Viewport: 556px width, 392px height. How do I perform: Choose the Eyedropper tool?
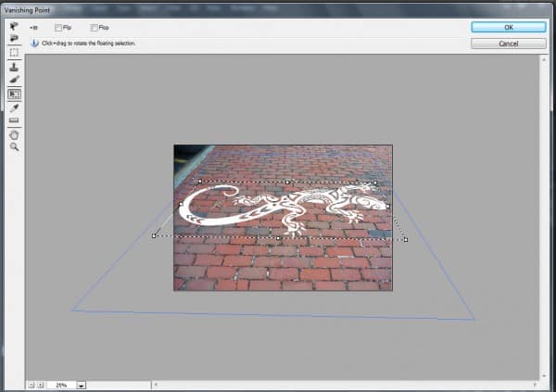(x=14, y=107)
